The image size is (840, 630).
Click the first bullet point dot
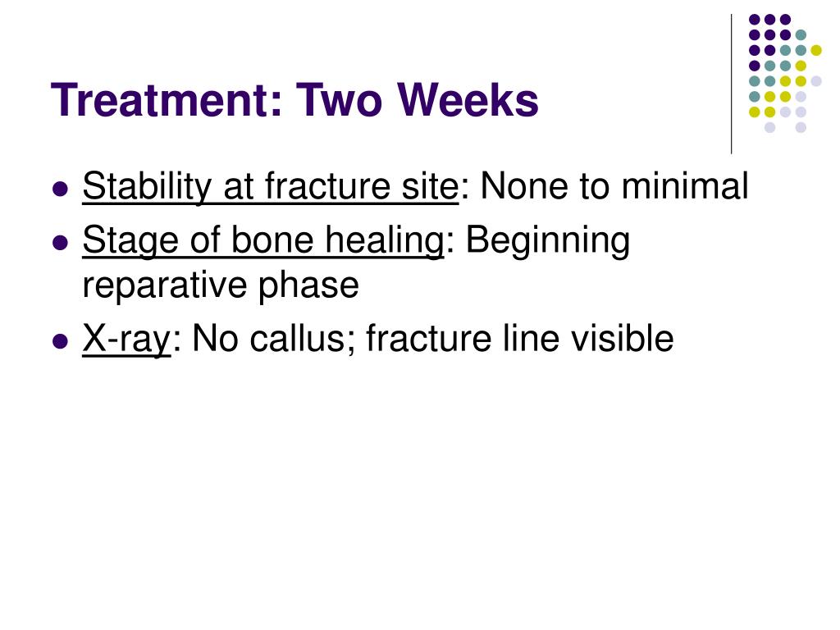tap(61, 189)
